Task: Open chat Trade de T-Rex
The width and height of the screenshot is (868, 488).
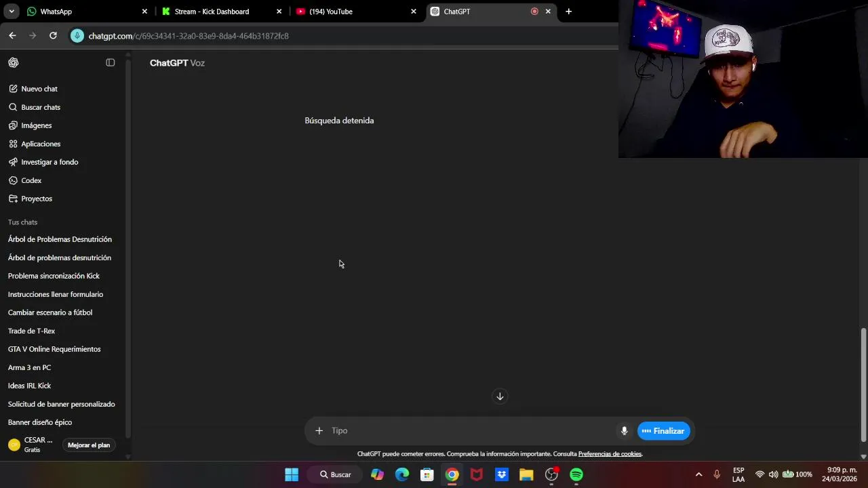Action: pyautogui.click(x=31, y=331)
